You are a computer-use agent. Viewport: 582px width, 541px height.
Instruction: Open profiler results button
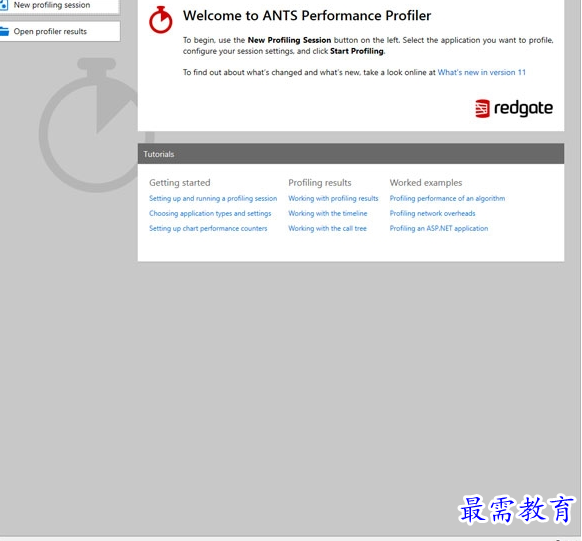pyautogui.click(x=59, y=31)
